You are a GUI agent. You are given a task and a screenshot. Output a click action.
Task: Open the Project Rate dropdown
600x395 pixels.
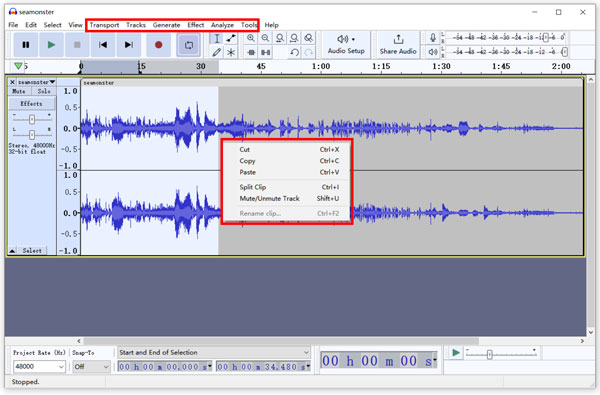click(39, 367)
